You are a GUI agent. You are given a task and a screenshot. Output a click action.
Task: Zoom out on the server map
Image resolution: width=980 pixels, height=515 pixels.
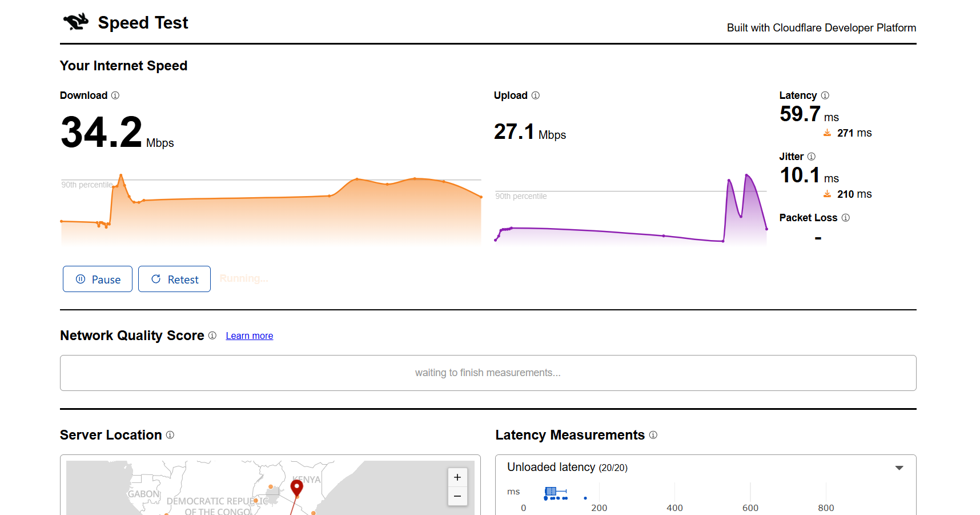pyautogui.click(x=457, y=496)
